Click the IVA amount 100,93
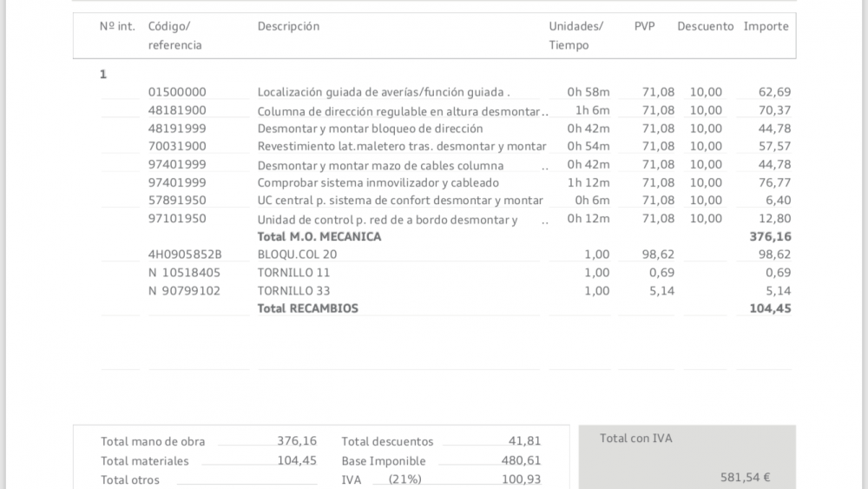The image size is (868, 489). [x=521, y=479]
